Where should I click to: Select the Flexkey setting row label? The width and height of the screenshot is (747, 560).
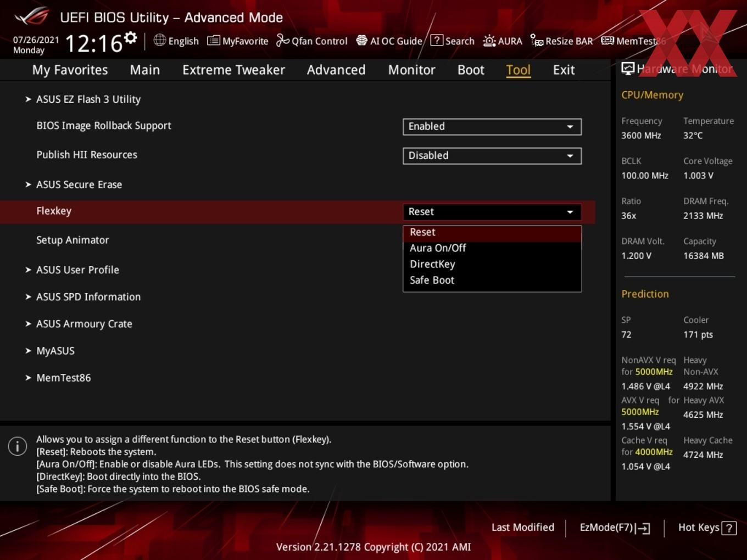[54, 211]
